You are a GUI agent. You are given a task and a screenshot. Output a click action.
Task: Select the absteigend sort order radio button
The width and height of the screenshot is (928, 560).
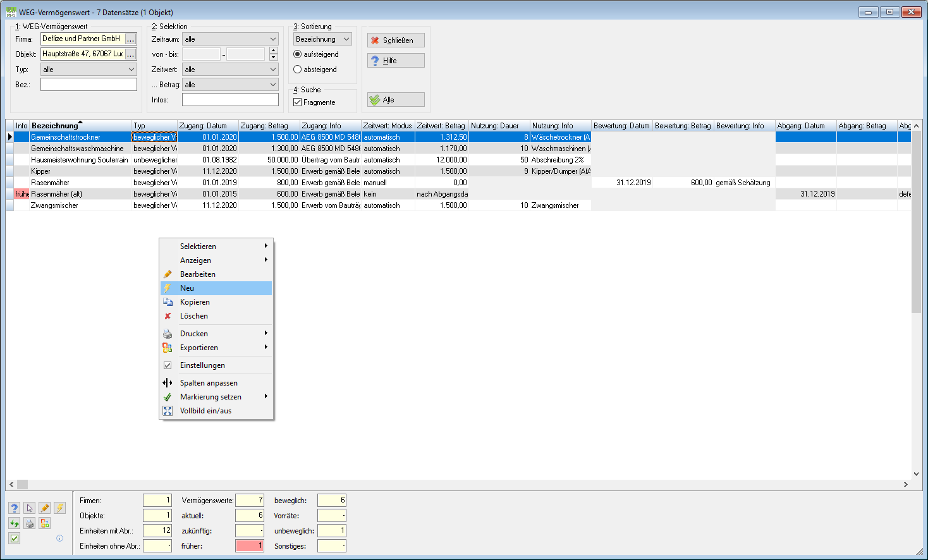[x=297, y=70]
